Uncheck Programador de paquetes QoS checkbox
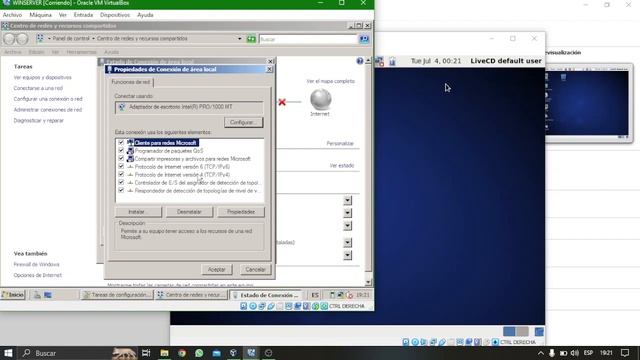This screenshot has height=360, width=640. pyautogui.click(x=121, y=151)
